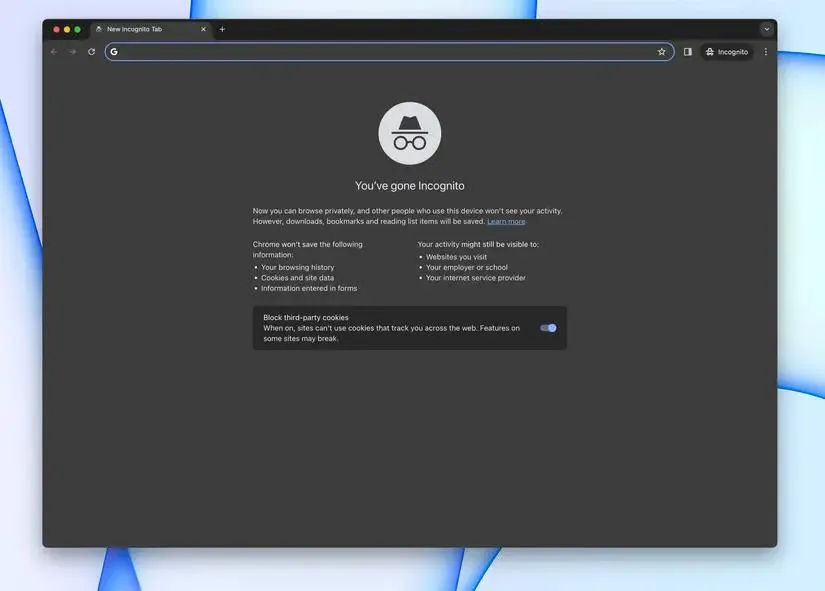Click the Incognito profile button
Image resolution: width=825 pixels, height=591 pixels.
pos(727,52)
